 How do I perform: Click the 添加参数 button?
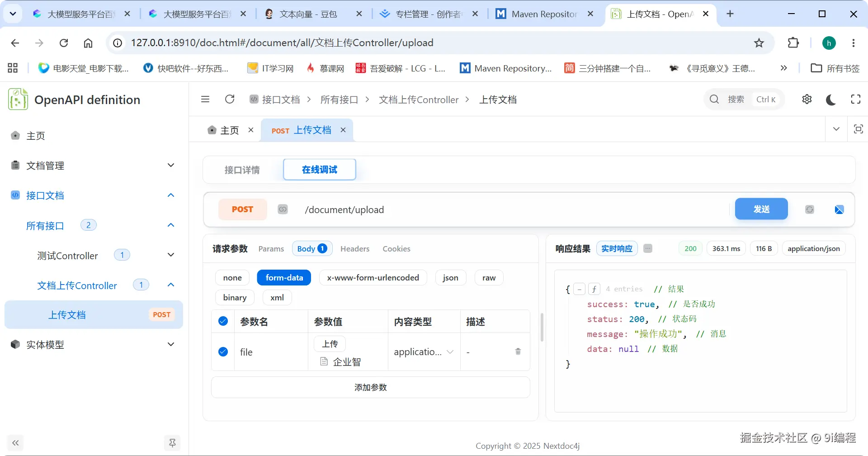pos(370,387)
